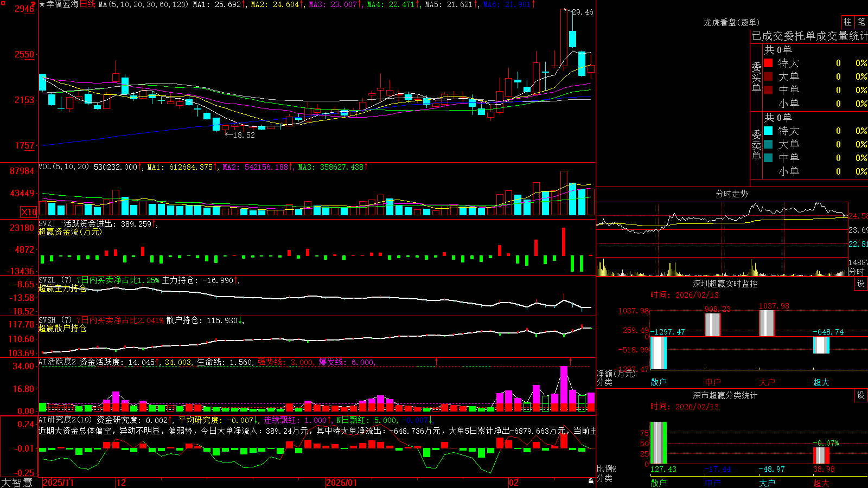Click 散户 label in 深圳超赢实时监控 chart
Viewport: 868px width, 488px height.
[x=659, y=382]
